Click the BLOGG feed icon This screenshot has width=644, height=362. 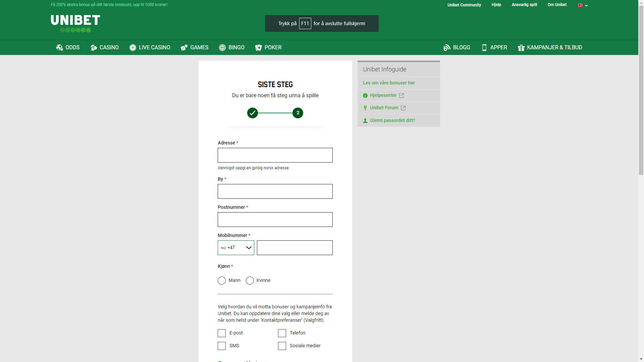pyautogui.click(x=447, y=48)
